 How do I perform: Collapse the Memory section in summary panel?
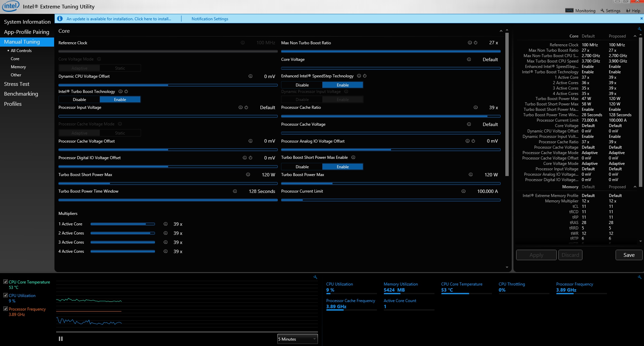[635, 187]
